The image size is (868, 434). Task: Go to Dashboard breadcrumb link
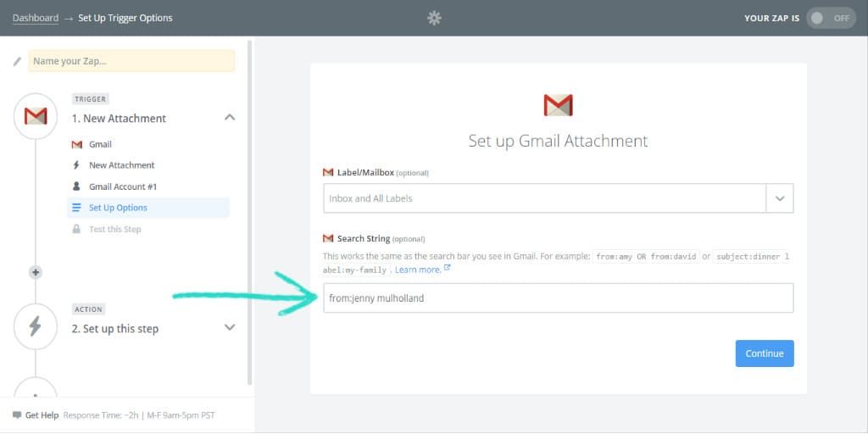tap(36, 18)
